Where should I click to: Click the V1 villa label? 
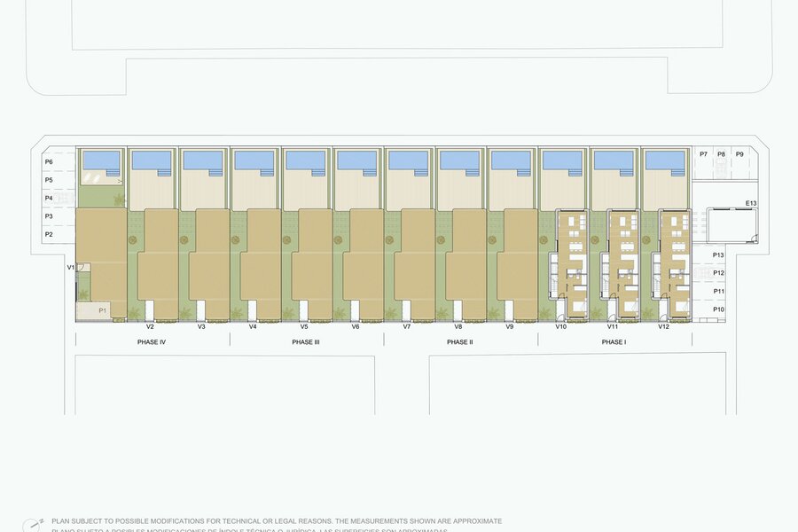click(x=70, y=267)
